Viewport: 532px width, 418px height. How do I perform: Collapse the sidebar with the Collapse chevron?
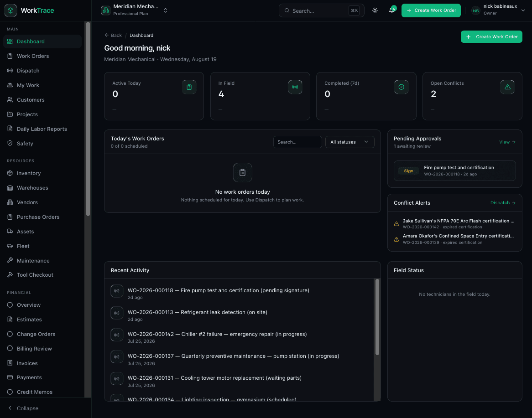coord(10,408)
